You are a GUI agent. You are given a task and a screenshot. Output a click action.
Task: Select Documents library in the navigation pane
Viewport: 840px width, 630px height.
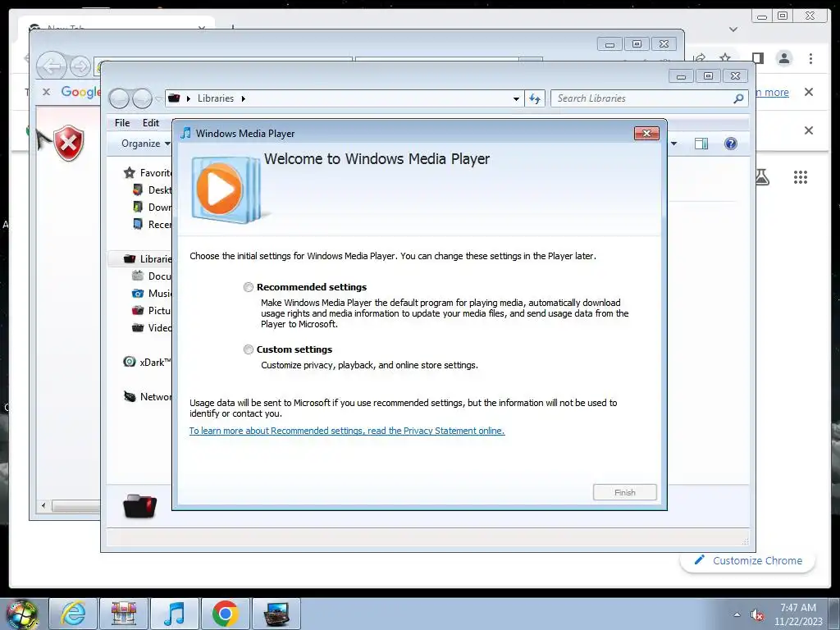pos(152,276)
